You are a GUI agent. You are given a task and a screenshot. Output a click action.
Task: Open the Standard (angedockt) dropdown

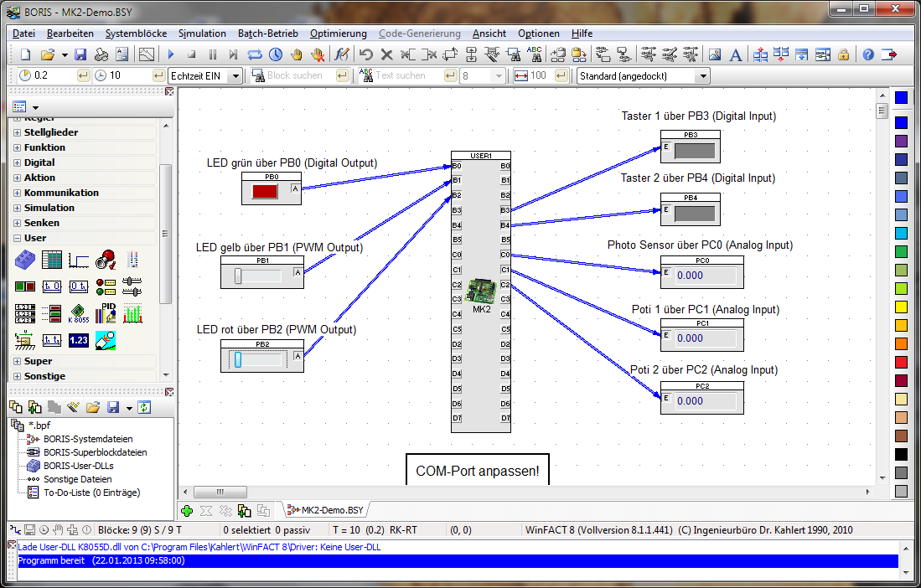703,75
